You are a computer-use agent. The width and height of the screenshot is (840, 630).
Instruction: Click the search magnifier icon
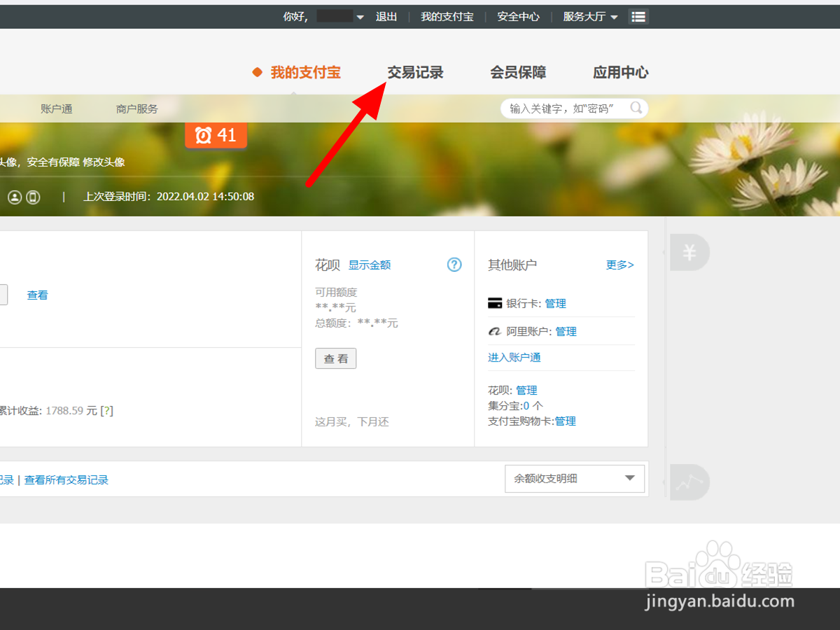636,108
